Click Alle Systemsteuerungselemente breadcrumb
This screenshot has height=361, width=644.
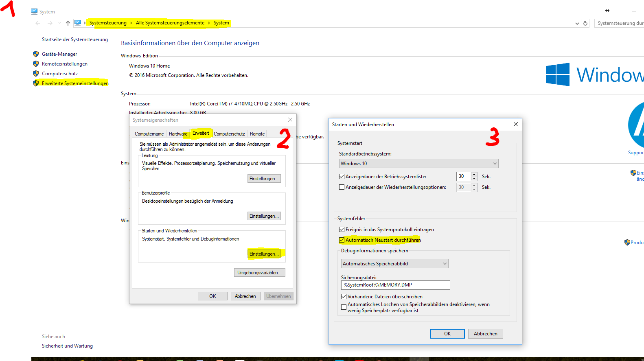(x=170, y=23)
